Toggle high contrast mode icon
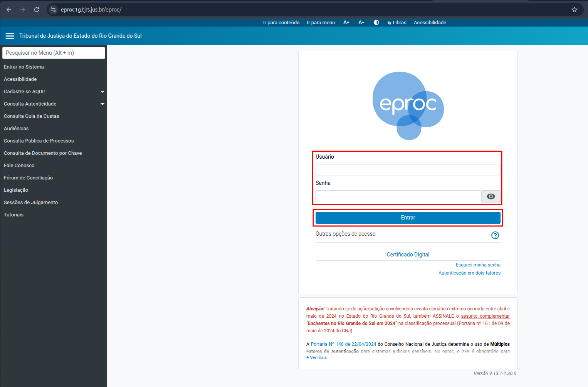588x387 pixels. pos(376,22)
